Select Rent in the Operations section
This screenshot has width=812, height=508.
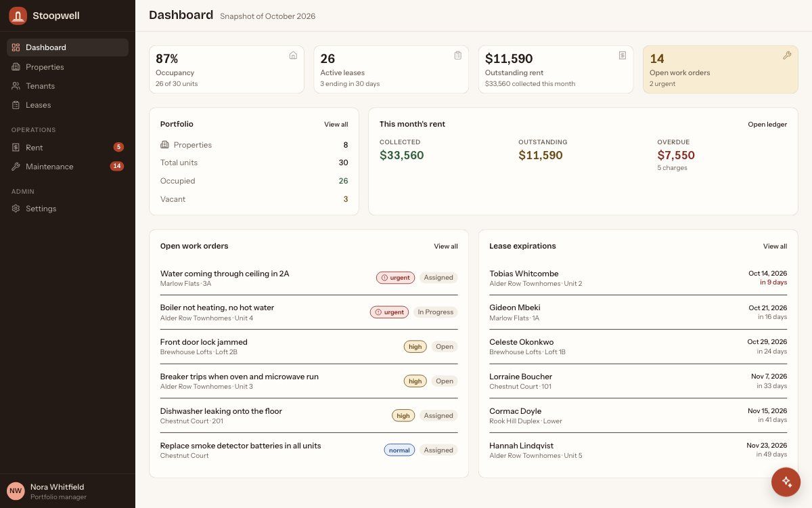(68, 148)
